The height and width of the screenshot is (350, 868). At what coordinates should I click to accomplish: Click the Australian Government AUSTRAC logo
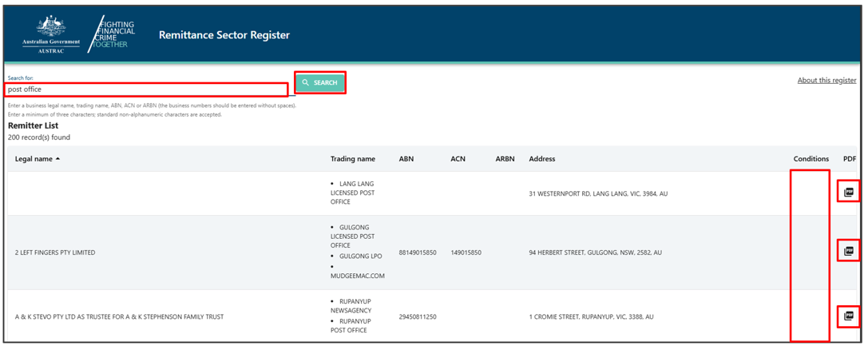click(50, 35)
